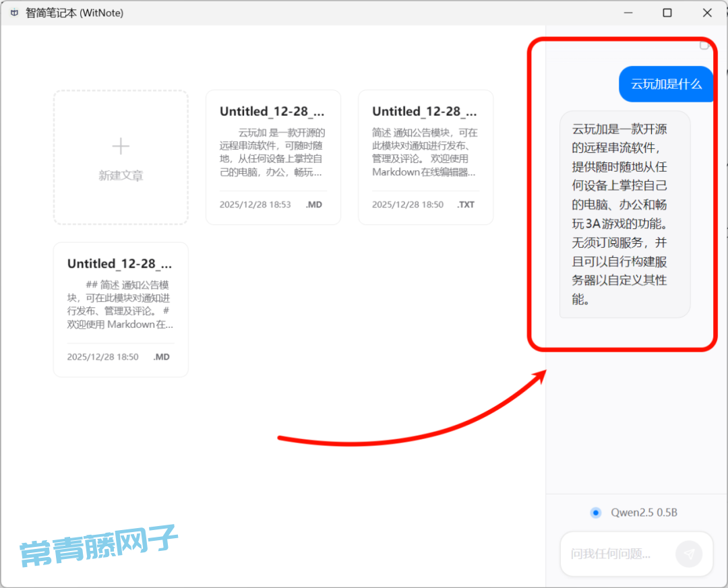Image resolution: width=728 pixels, height=588 pixels.
Task: Click the small square icon atop the chat panel
Action: tap(704, 45)
